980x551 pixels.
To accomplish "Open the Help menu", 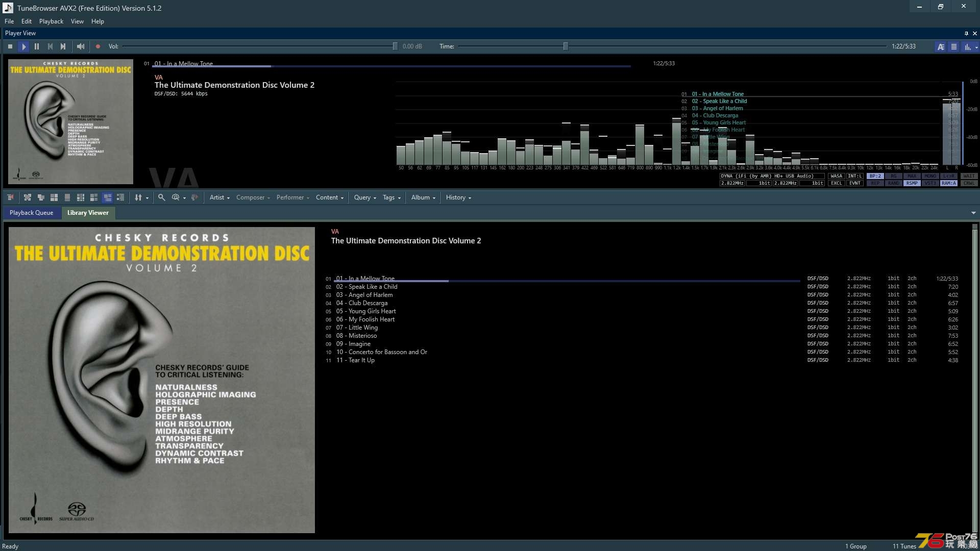I will [x=97, y=21].
